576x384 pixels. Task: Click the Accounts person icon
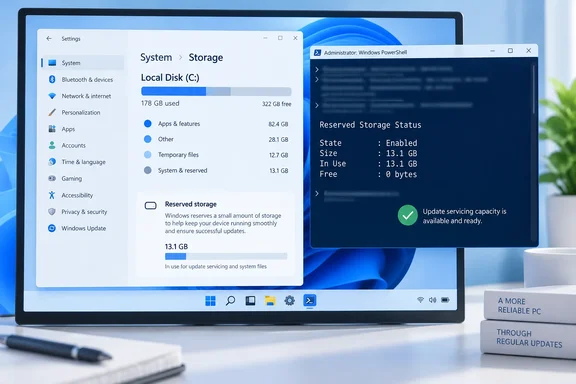click(52, 145)
